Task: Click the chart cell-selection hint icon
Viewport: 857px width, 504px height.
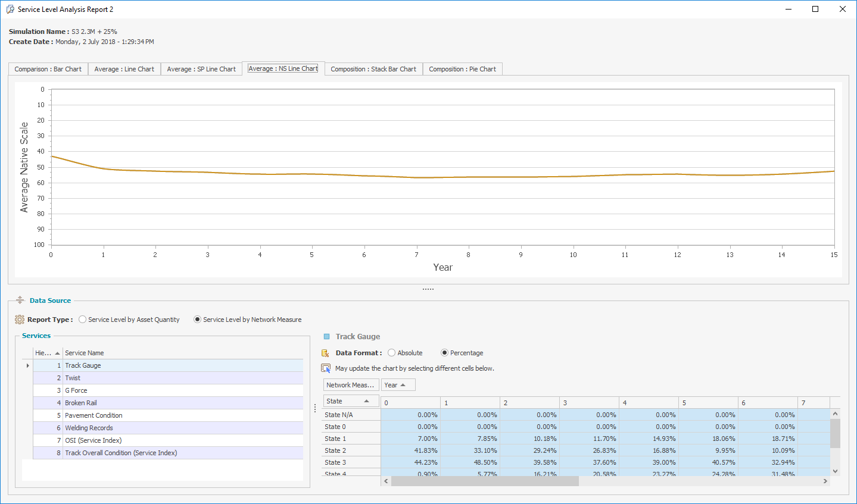Action: click(x=326, y=368)
